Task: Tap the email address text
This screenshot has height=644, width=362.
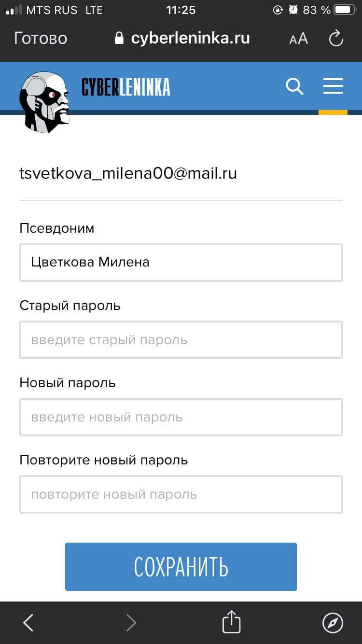Action: click(128, 173)
